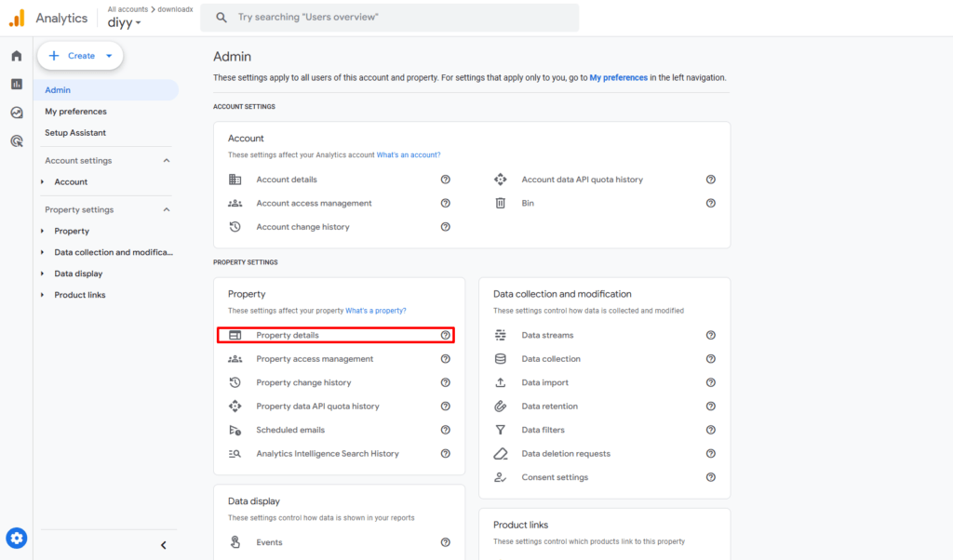Image resolution: width=953 pixels, height=560 pixels.
Task: Expand the Product links tree item in sidebar
Action: [x=43, y=295]
